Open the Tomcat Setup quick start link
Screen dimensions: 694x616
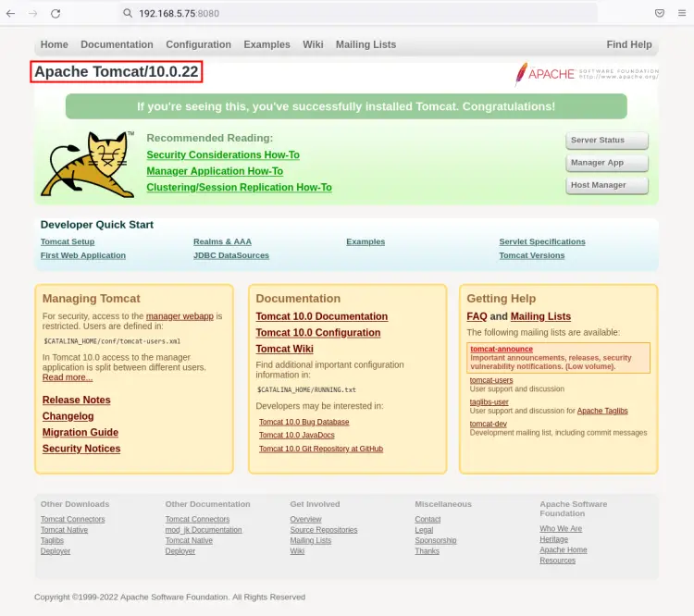(x=68, y=241)
